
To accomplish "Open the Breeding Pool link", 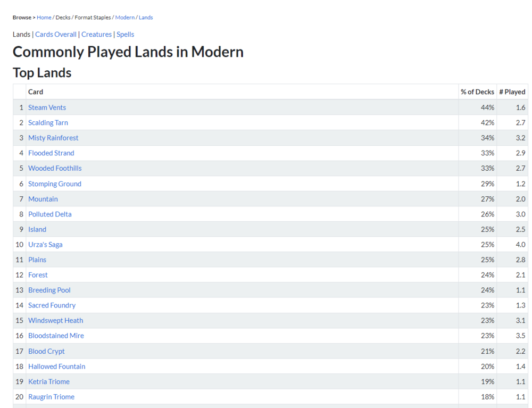I will point(49,290).
